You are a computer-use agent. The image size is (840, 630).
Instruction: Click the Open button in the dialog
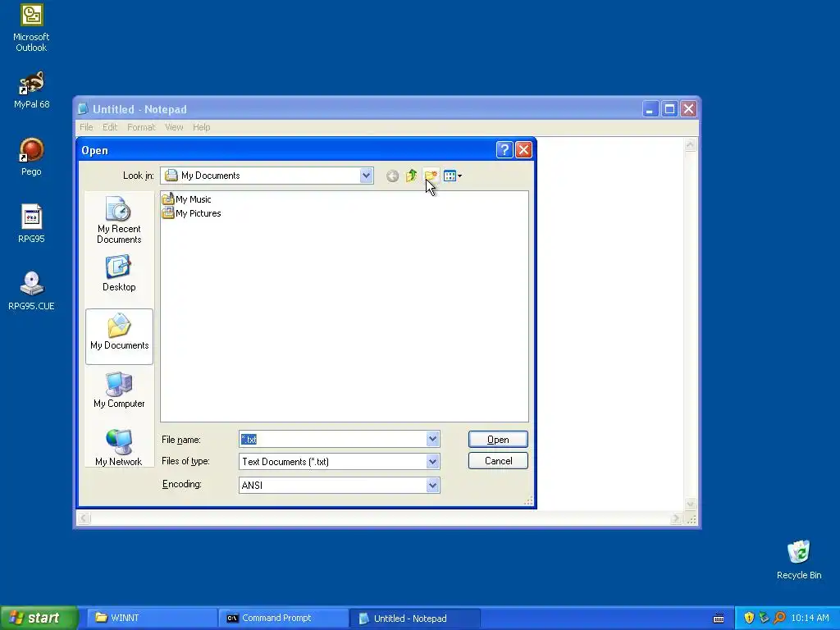point(498,440)
